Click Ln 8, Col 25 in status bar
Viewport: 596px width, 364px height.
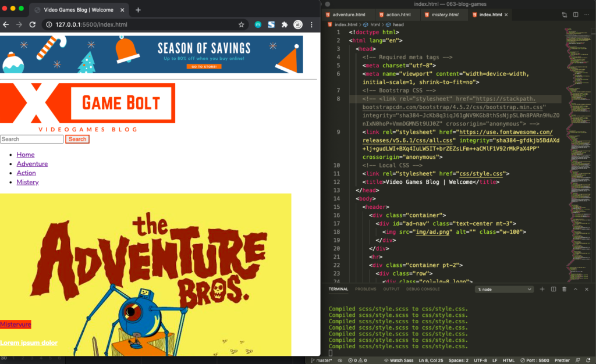[x=431, y=361]
